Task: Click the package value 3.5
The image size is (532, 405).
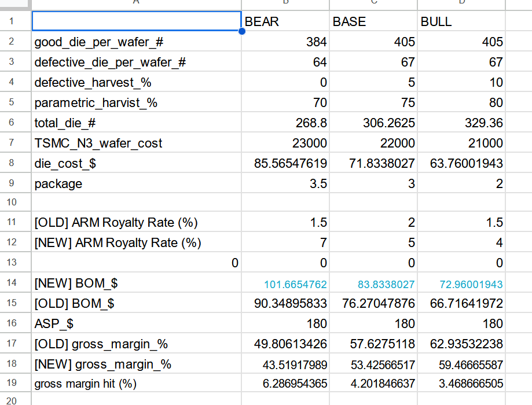Action: (285, 183)
